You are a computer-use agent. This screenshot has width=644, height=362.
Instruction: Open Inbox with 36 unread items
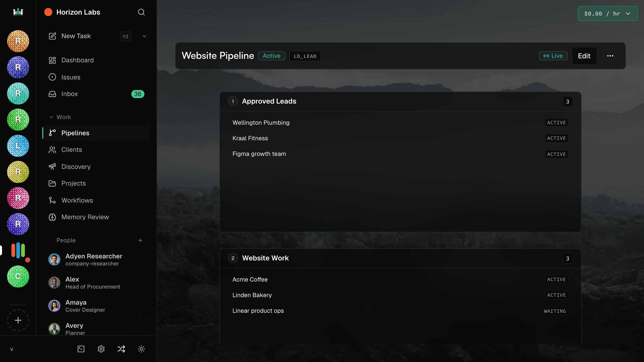tap(97, 94)
